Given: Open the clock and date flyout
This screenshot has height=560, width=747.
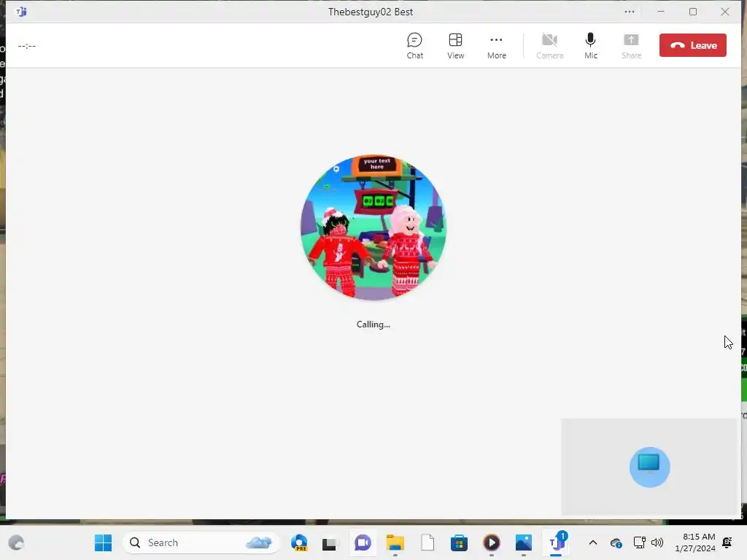Looking at the screenshot, I should tap(694, 542).
